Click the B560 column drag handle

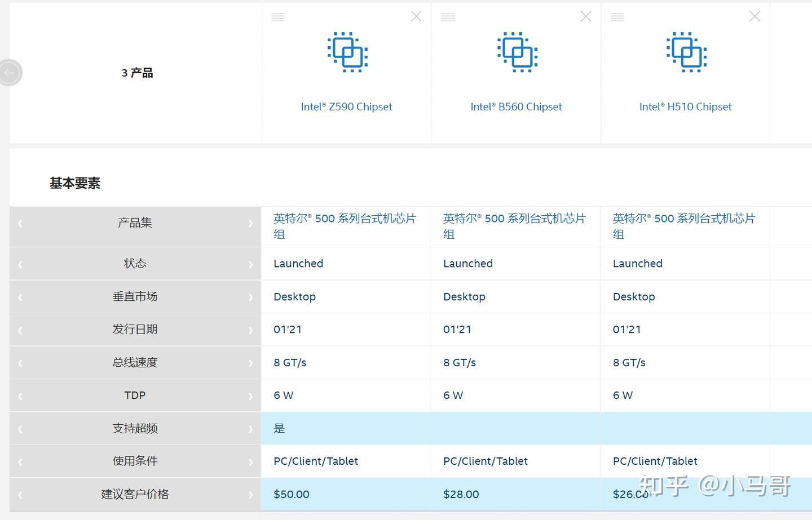tap(448, 17)
